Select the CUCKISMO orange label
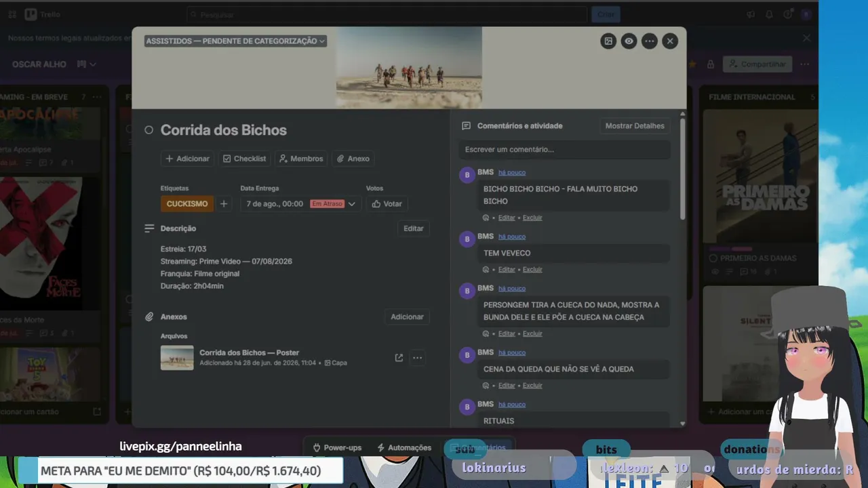868x488 pixels. pos(187,204)
